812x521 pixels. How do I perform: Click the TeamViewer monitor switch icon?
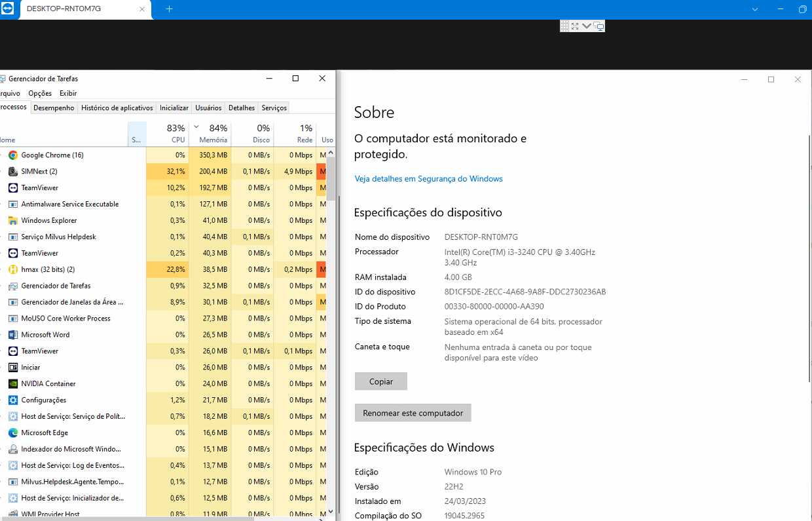click(x=599, y=26)
